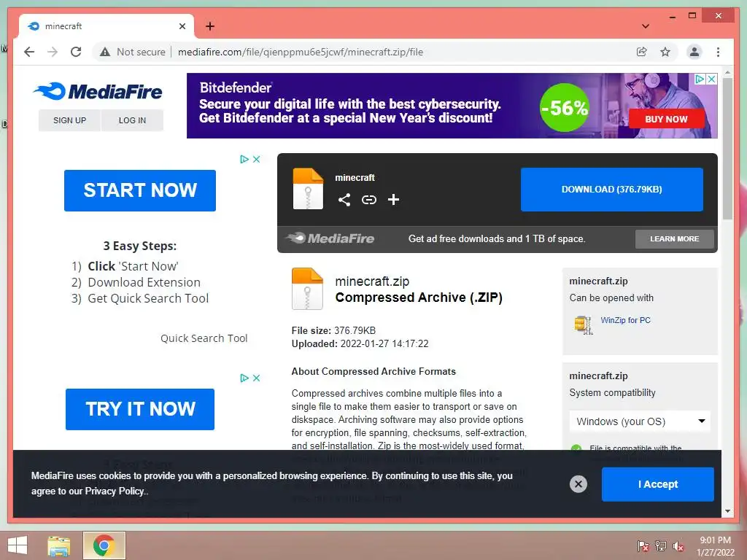This screenshot has height=560, width=747.
Task: Open the Windows Start button
Action: (x=18, y=545)
